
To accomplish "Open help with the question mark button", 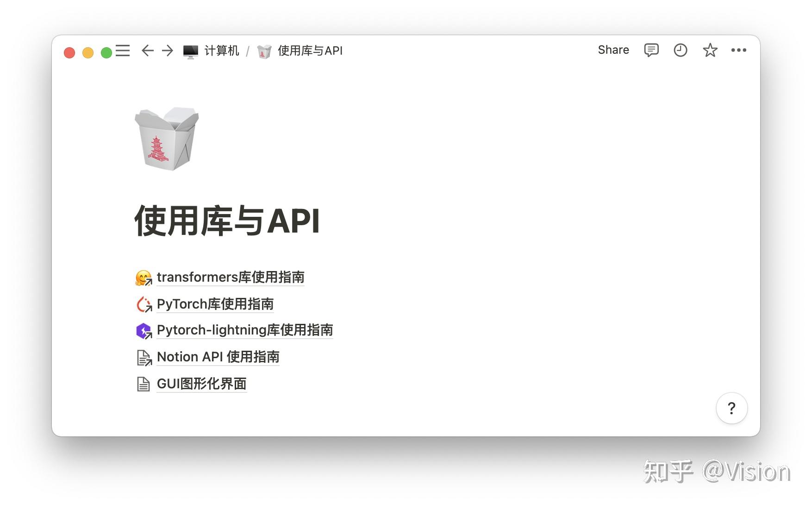I will (731, 409).
